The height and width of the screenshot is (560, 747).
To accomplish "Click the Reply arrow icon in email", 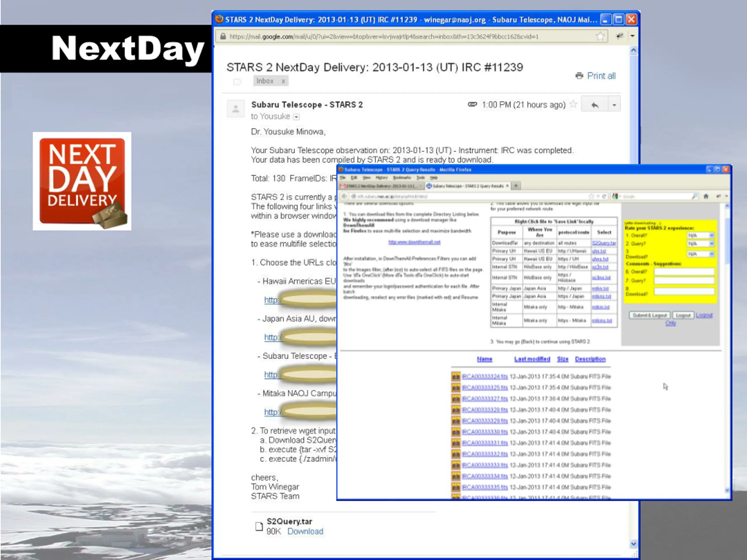I will click(x=595, y=105).
